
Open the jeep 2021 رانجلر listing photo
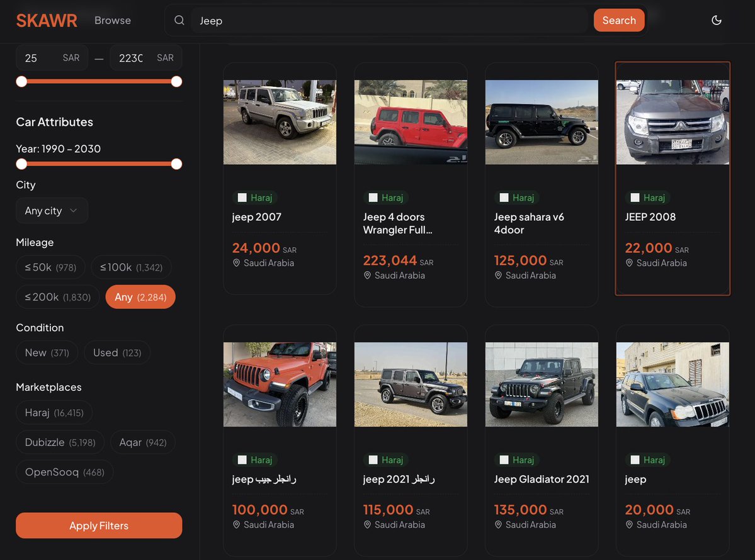pyautogui.click(x=411, y=384)
